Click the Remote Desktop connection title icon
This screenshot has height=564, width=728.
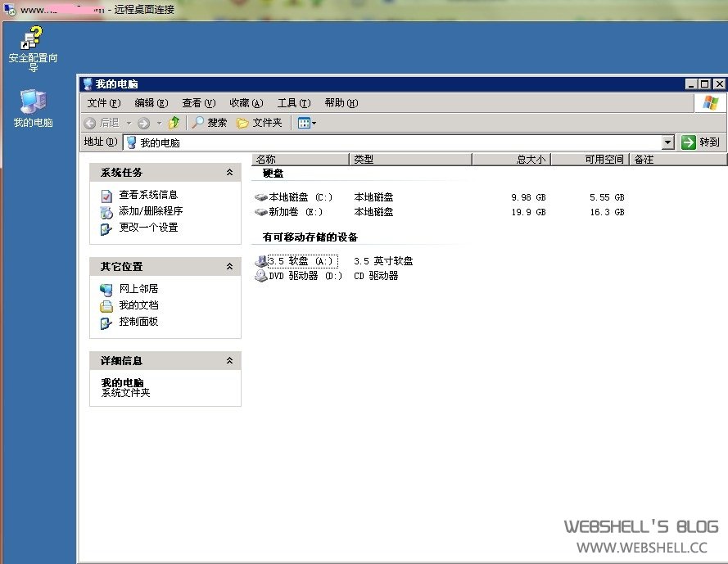10,9
